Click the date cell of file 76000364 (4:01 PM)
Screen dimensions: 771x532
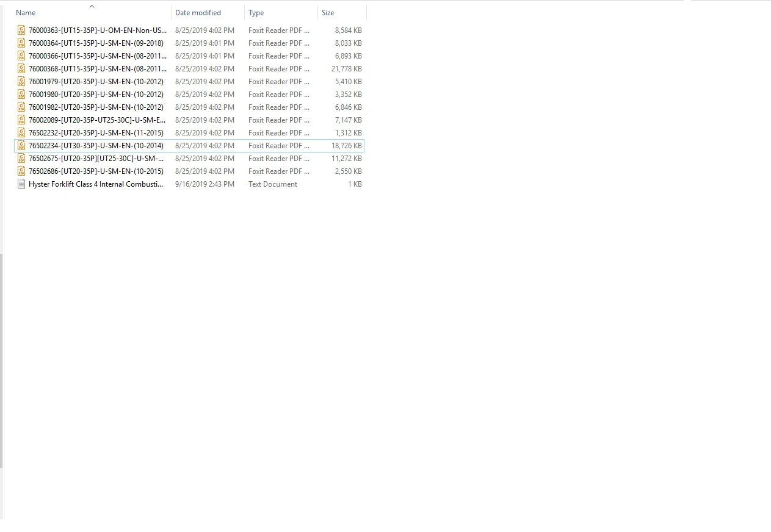205,43
